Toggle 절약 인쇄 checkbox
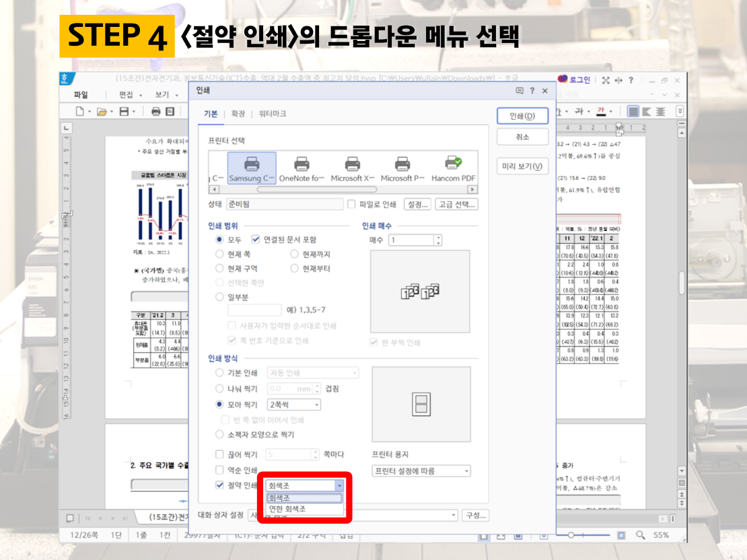The height and width of the screenshot is (560, 747). (x=219, y=485)
